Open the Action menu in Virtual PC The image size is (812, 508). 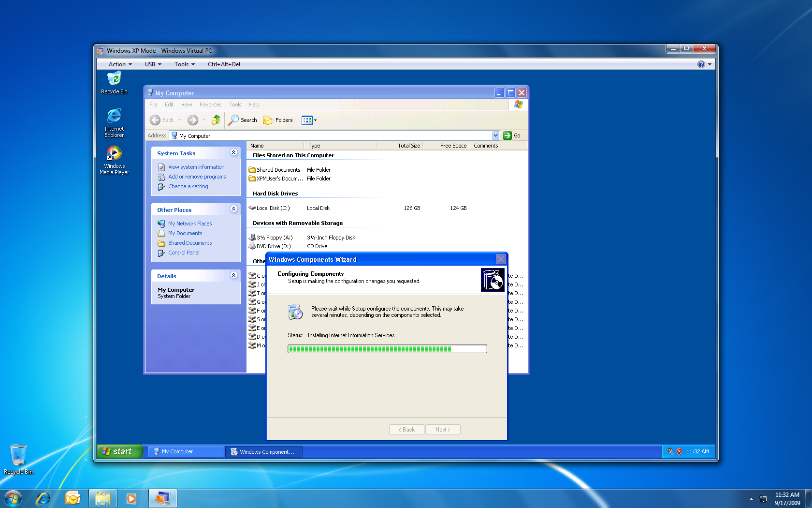(x=120, y=64)
